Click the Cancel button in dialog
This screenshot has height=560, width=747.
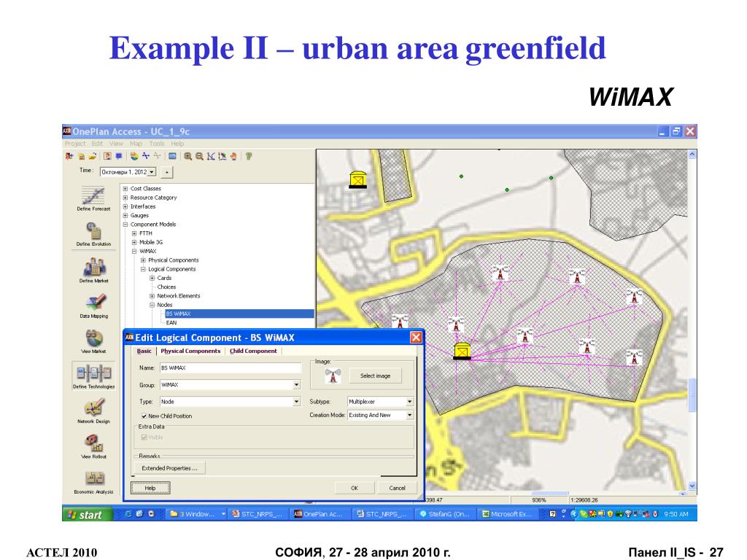pyautogui.click(x=397, y=488)
